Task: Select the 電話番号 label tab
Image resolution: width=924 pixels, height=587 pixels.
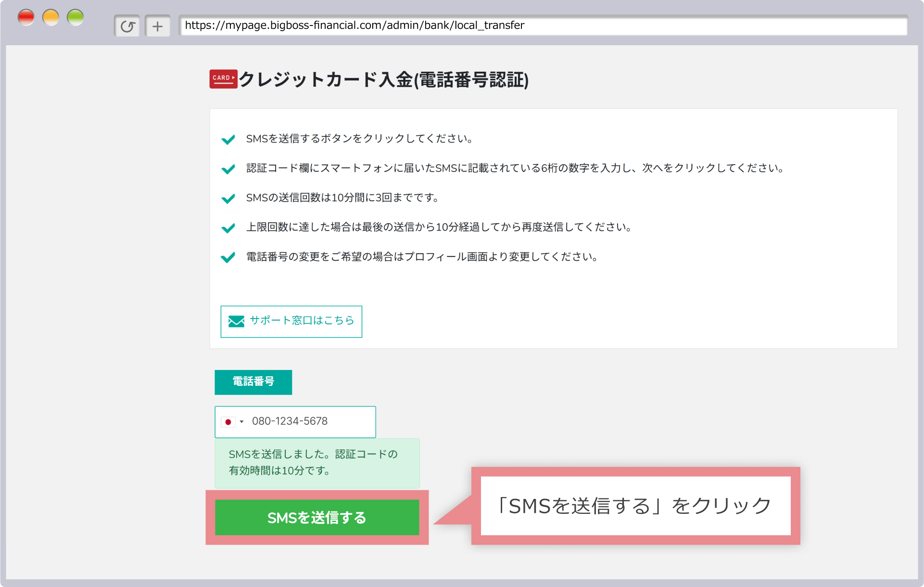Action: [253, 382]
